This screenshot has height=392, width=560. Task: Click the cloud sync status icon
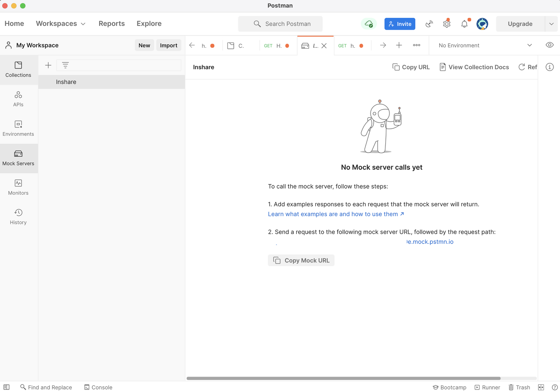(x=369, y=24)
